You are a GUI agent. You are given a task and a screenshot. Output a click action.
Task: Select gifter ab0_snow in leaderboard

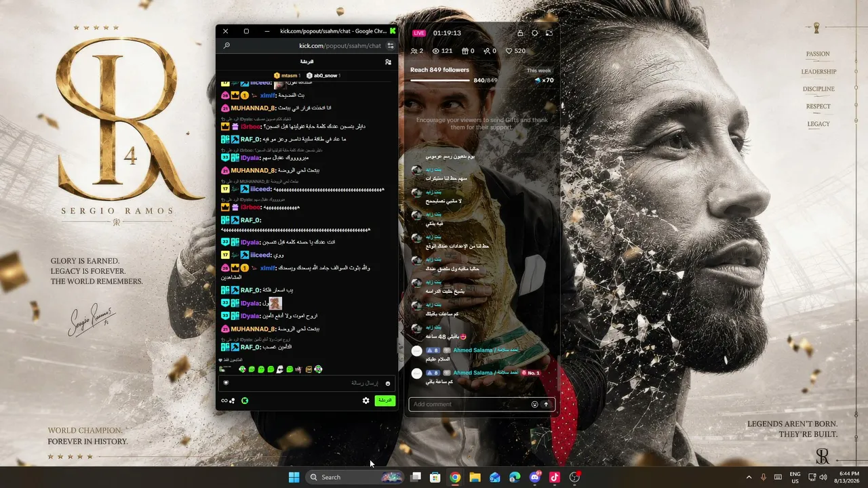tap(323, 75)
